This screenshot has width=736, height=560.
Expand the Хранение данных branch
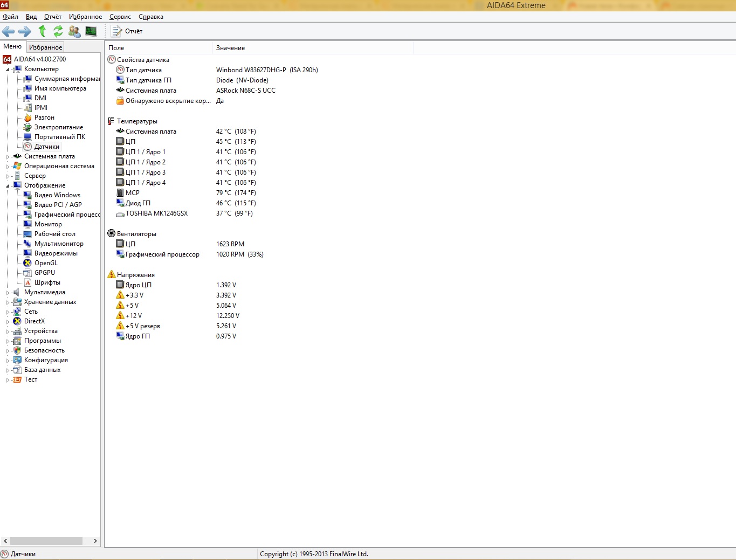8,302
